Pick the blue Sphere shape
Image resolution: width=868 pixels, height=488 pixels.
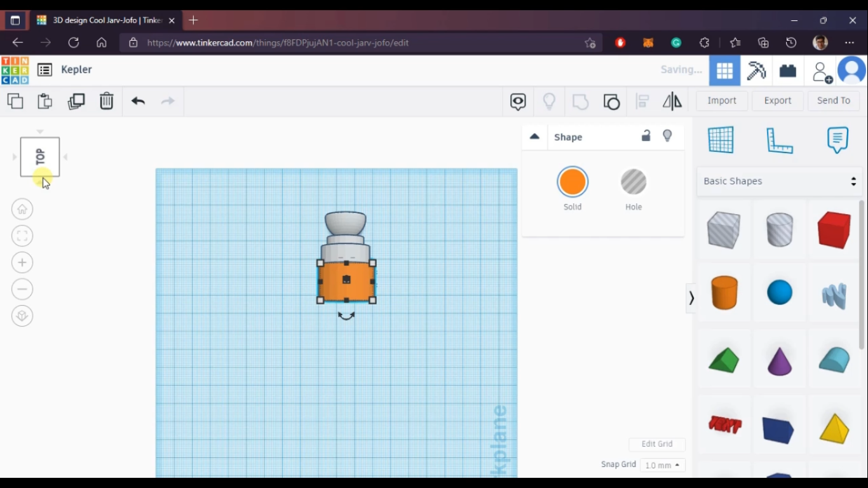point(780,292)
